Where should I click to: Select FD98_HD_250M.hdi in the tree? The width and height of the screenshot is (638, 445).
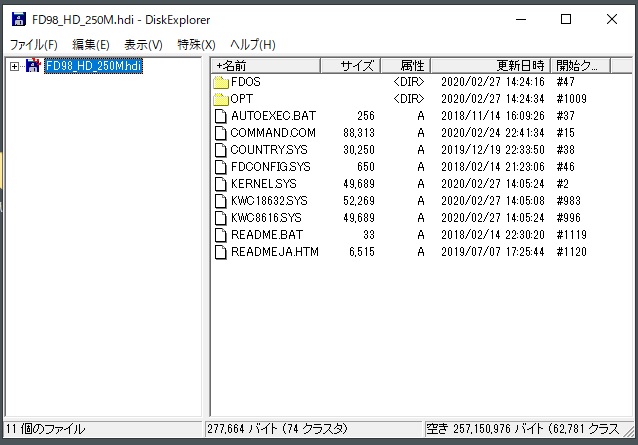[93, 65]
